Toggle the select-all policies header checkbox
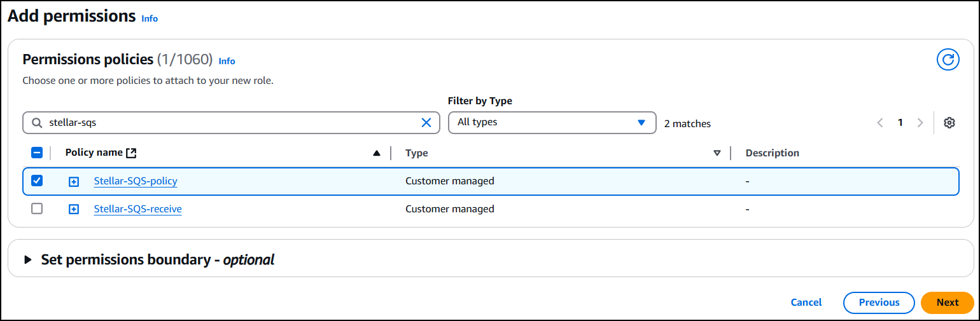980x321 pixels. [x=37, y=153]
